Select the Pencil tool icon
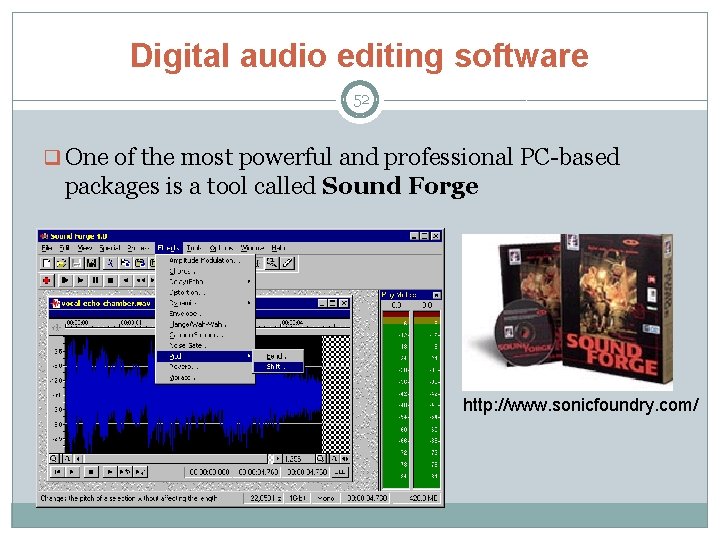The height and width of the screenshot is (540, 720). point(287,263)
